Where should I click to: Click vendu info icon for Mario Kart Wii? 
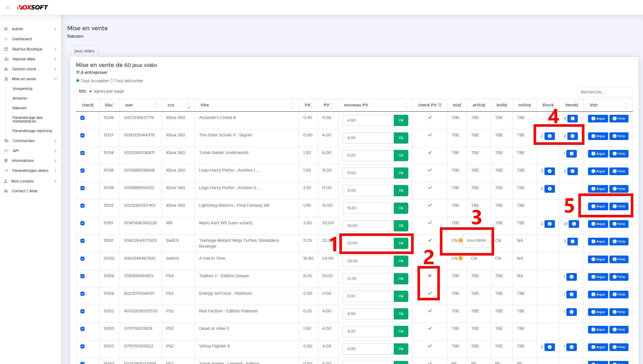coord(574,224)
